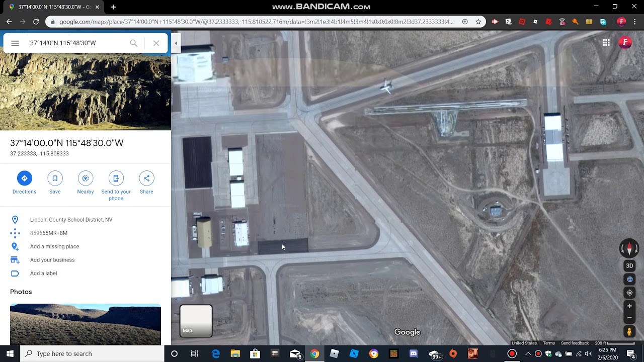This screenshot has height=362, width=644.
Task: Open the notifications center
Action: pos(631,354)
